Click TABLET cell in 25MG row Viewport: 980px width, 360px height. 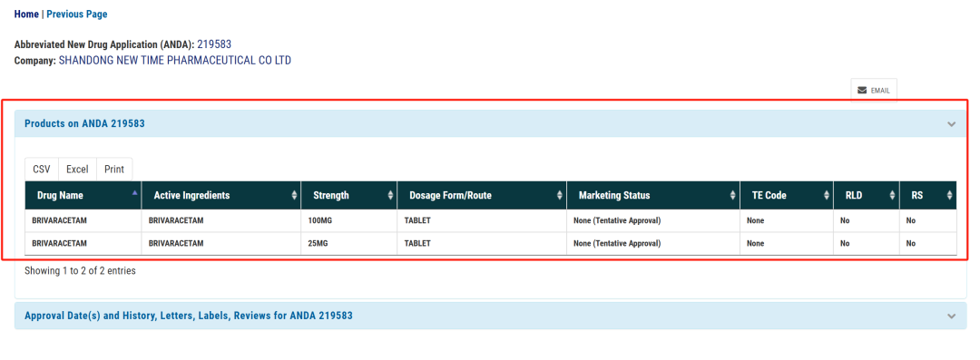(x=482, y=244)
